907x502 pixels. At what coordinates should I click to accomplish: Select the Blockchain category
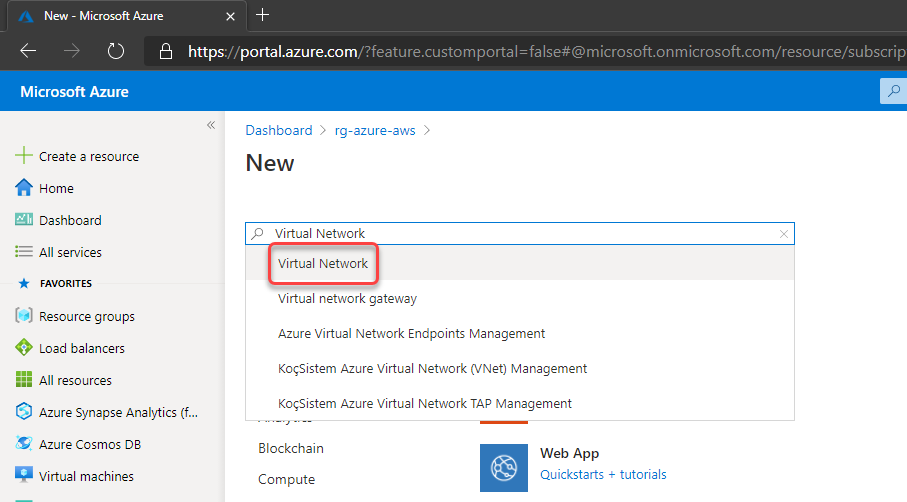click(291, 449)
